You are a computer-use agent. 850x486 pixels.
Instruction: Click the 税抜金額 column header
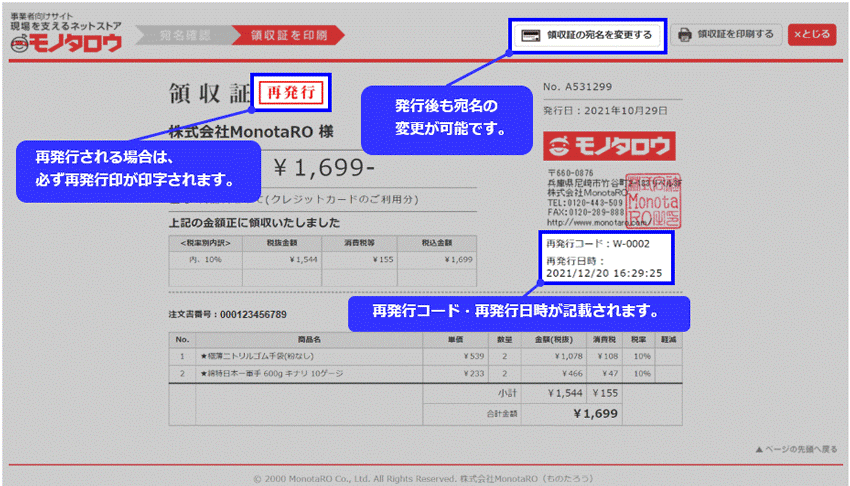[282, 243]
